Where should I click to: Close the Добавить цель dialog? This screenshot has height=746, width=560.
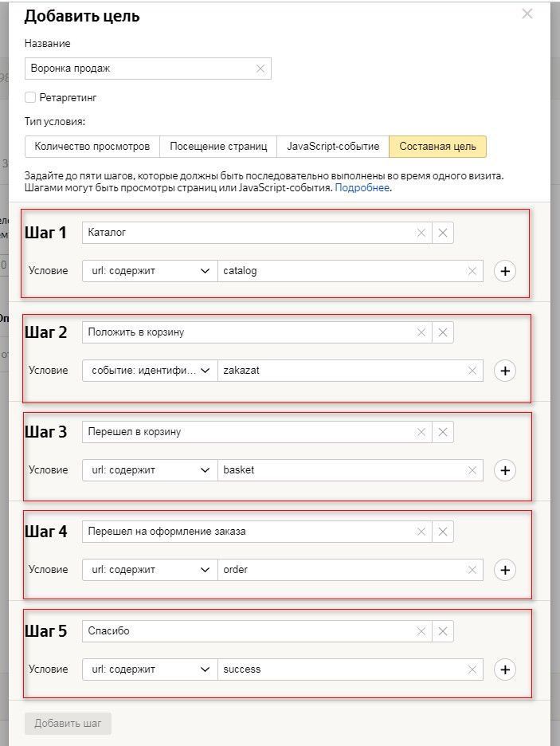(x=527, y=14)
